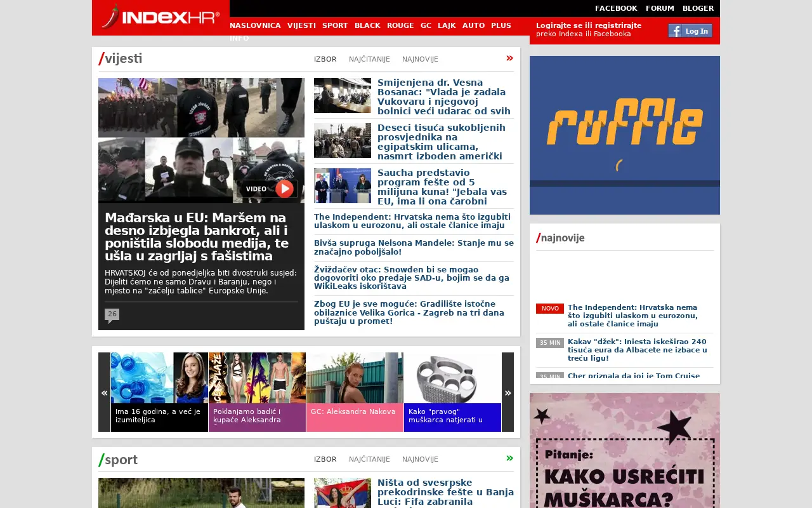Read the Mađarska u EU headline article

pyautogui.click(x=197, y=237)
